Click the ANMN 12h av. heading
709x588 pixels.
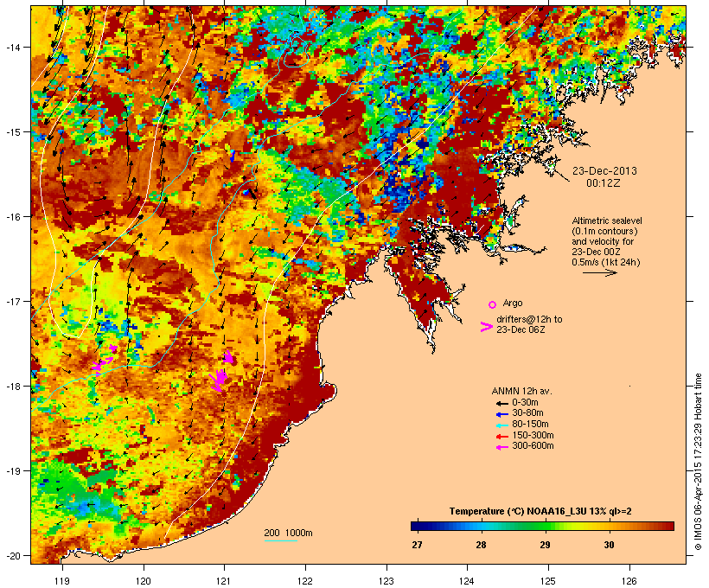521,391
